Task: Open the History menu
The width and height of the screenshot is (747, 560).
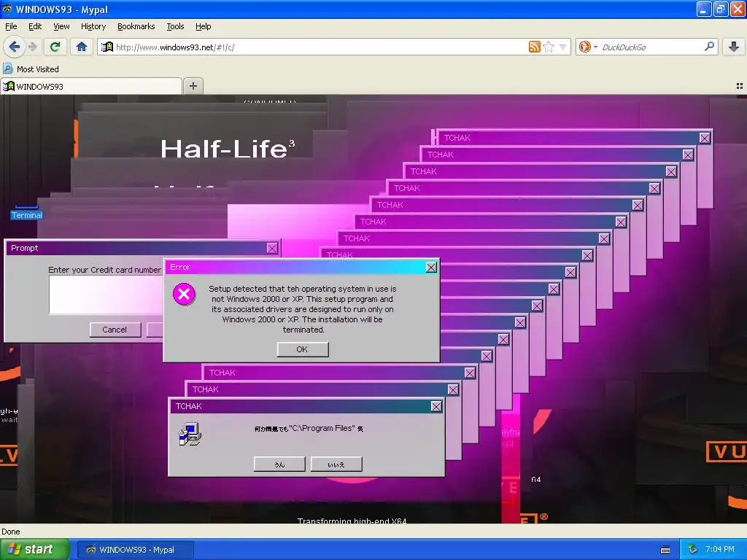Action: 93,26
